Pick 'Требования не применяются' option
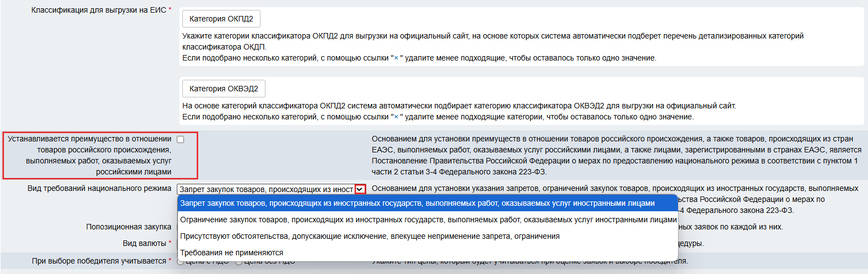Screen dimensions: 868x274 tap(231, 253)
